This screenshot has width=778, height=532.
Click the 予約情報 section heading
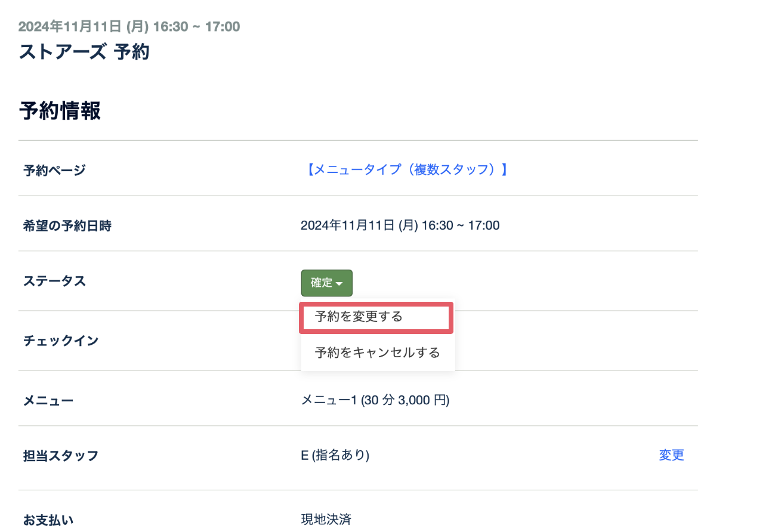(x=60, y=111)
